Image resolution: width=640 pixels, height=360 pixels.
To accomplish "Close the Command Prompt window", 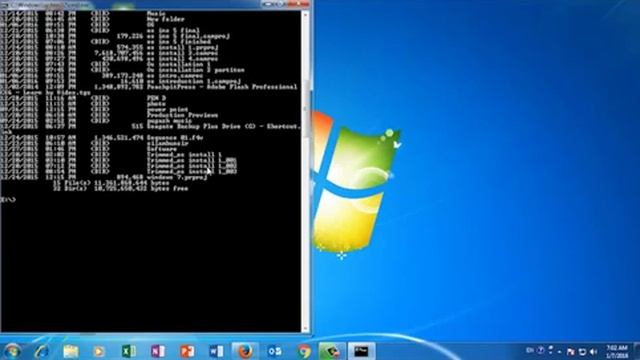I will pyautogui.click(x=298, y=4).
